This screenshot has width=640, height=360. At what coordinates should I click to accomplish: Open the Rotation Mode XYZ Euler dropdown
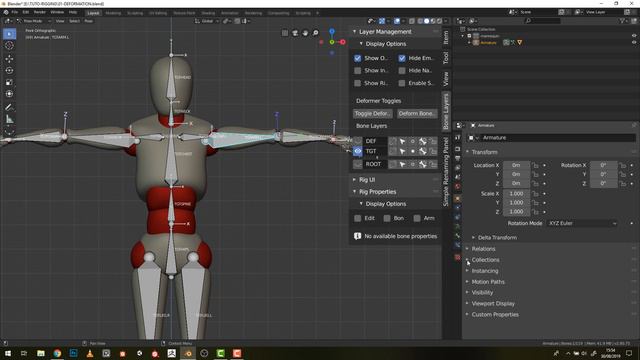pos(582,223)
